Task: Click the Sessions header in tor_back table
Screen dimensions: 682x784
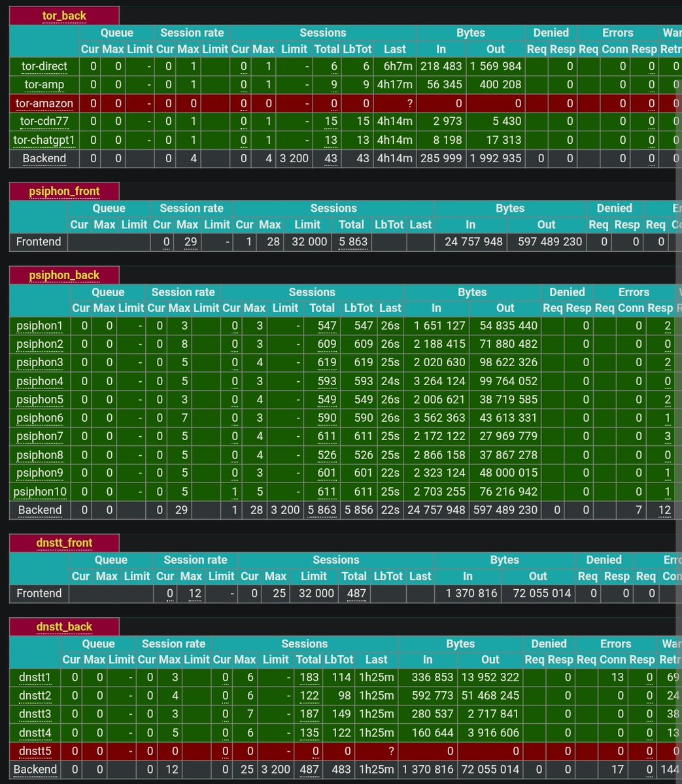Action: click(x=323, y=33)
